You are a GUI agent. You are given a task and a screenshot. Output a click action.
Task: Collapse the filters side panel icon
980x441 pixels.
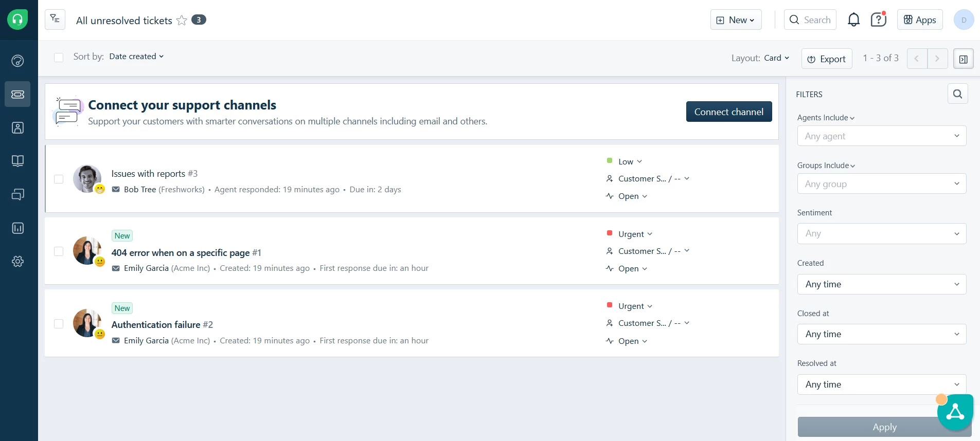coord(963,59)
